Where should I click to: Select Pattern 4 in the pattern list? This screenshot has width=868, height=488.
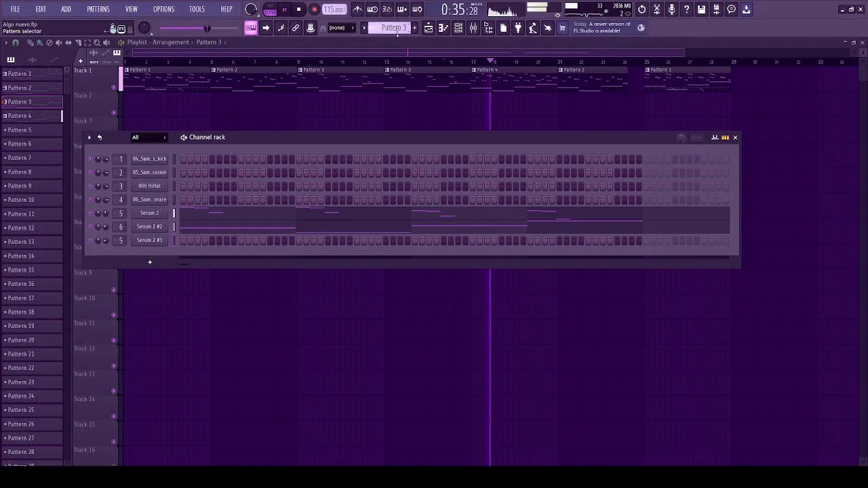[32, 116]
